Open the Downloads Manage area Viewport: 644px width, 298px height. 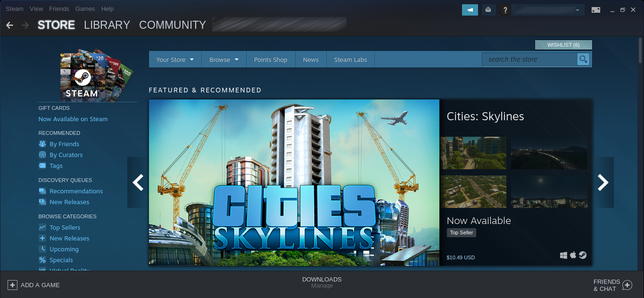pos(322,282)
